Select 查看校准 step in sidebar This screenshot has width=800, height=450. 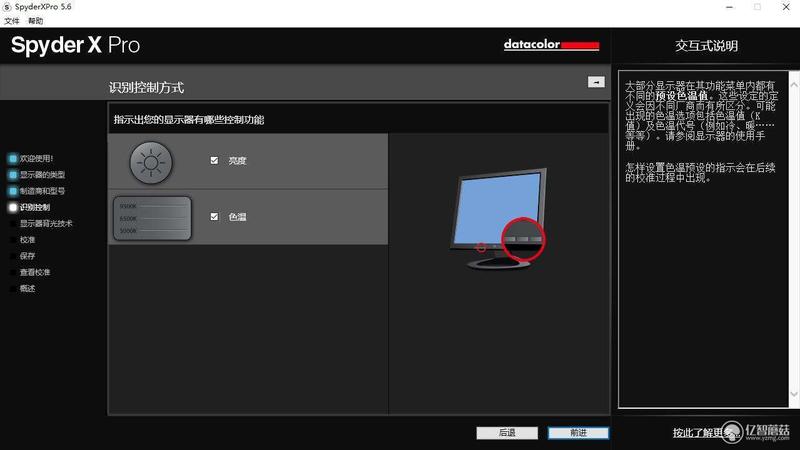tap(35, 272)
